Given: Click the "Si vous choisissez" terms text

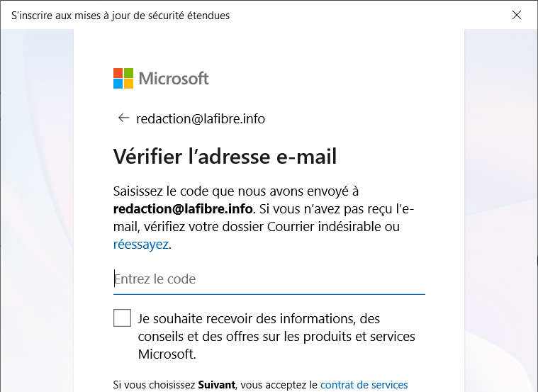Looking at the screenshot, I should click(x=154, y=385).
